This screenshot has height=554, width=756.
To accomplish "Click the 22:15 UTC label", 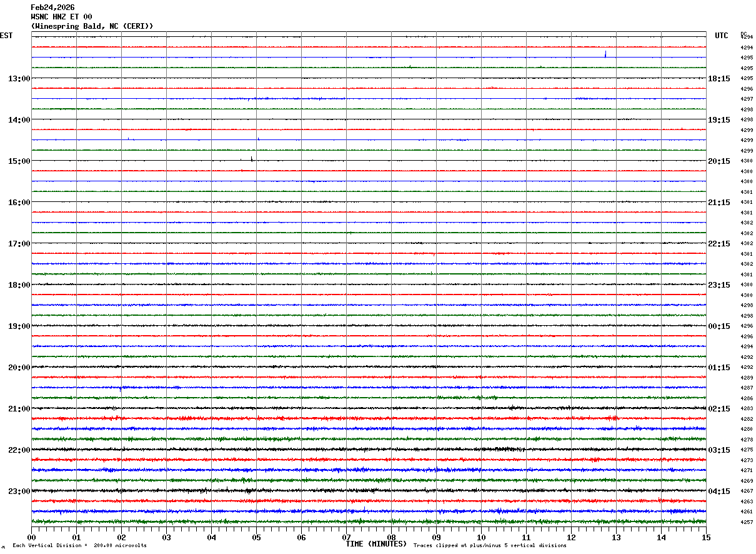I will (x=719, y=244).
